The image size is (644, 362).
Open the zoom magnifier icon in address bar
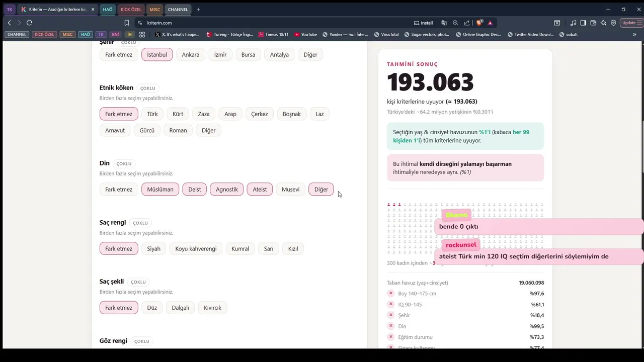tap(455, 23)
